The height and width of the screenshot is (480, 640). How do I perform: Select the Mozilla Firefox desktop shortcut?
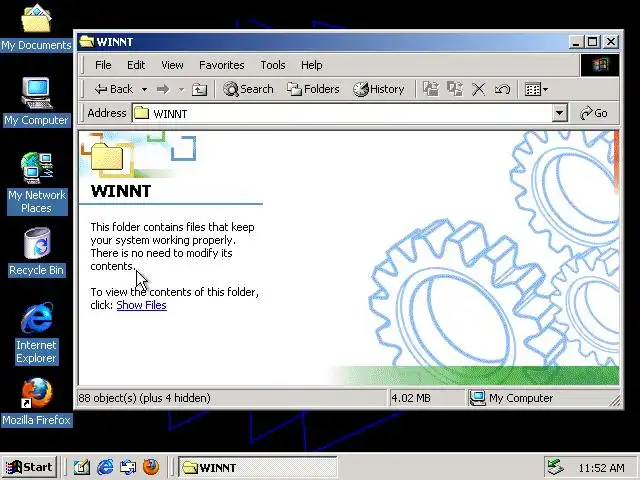pyautogui.click(x=36, y=402)
